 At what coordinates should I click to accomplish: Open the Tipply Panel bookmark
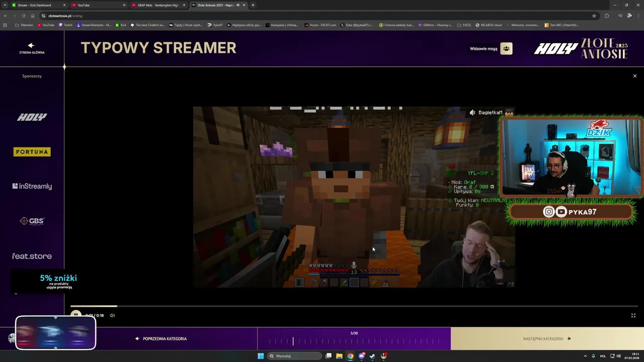[186, 25]
